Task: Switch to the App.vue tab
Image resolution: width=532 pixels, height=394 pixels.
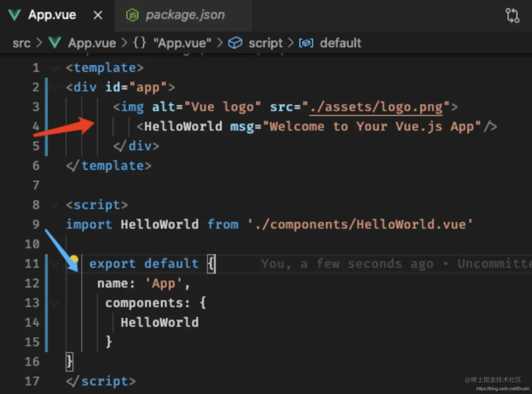Action: coord(52,15)
